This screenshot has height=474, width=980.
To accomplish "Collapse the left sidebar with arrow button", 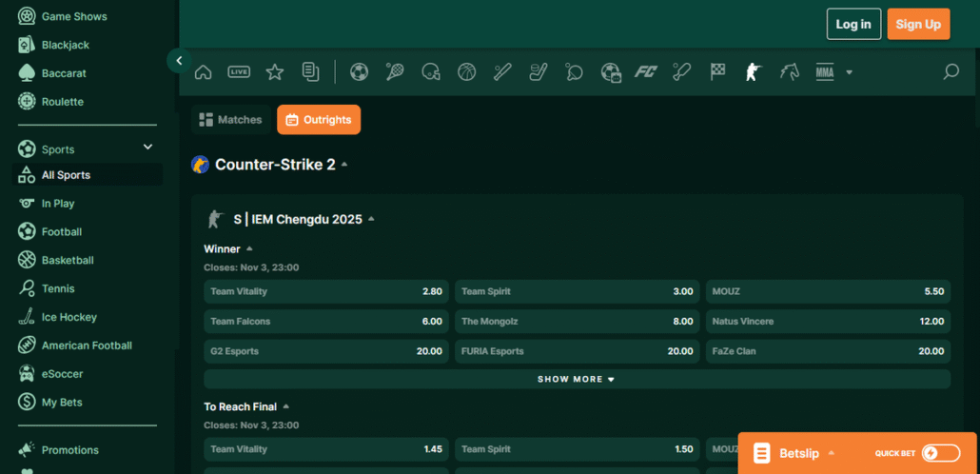I will [x=179, y=61].
